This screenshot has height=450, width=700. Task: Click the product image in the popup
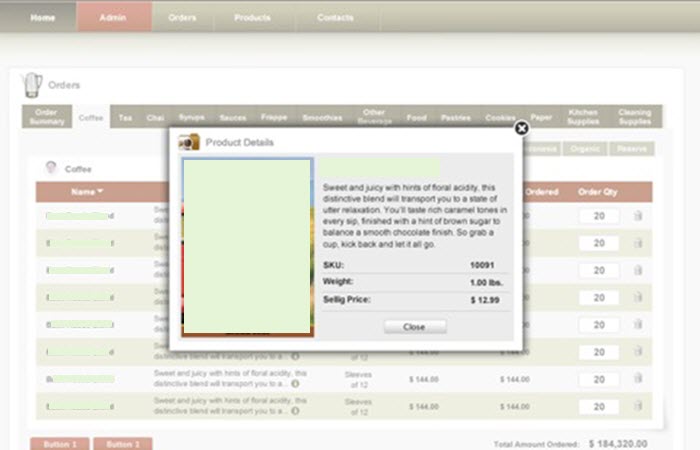tap(247, 247)
